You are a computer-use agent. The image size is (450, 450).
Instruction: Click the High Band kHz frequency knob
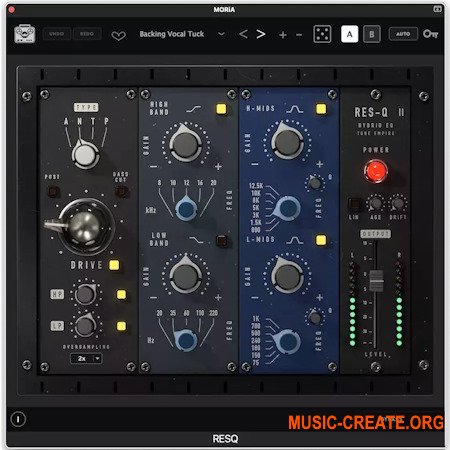(x=186, y=209)
